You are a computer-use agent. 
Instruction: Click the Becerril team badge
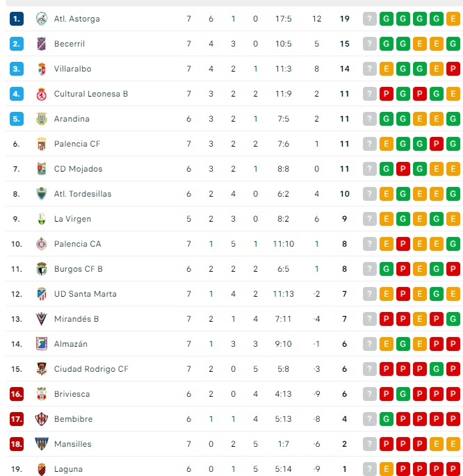point(41,44)
